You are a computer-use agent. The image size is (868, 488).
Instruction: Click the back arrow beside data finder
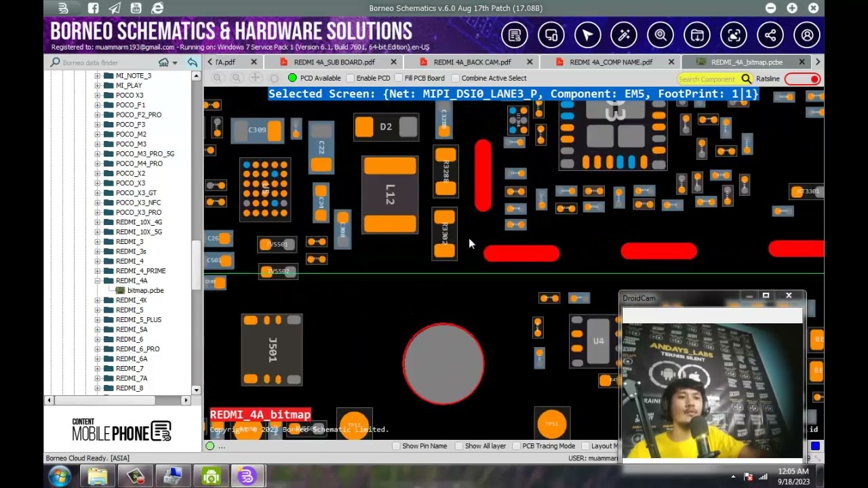193,62
